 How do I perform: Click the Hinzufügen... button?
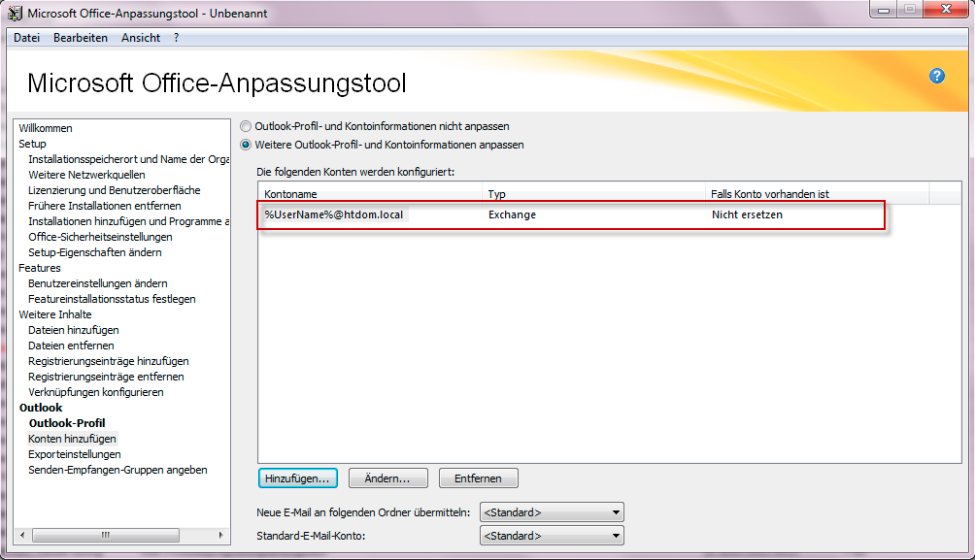pyautogui.click(x=297, y=478)
